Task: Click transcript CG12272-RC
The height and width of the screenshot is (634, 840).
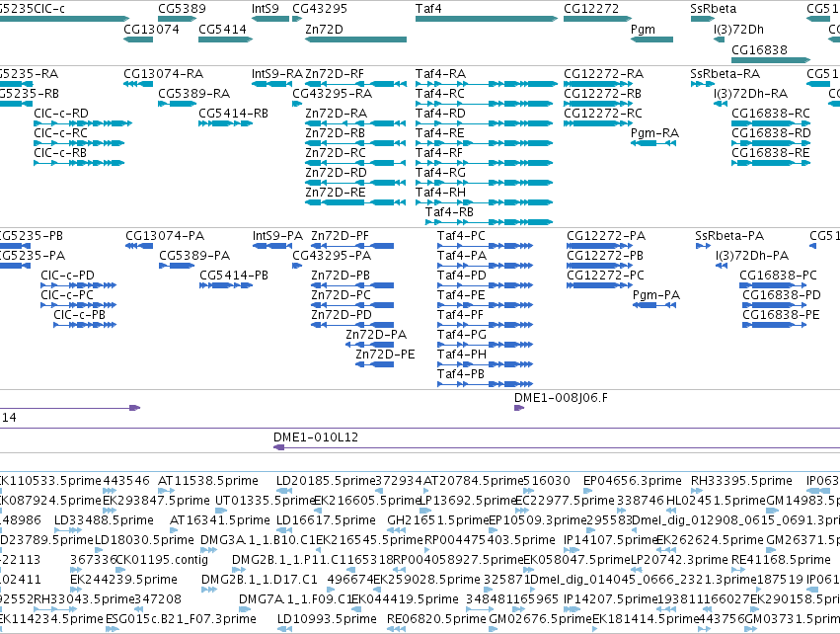Action: tap(598, 123)
